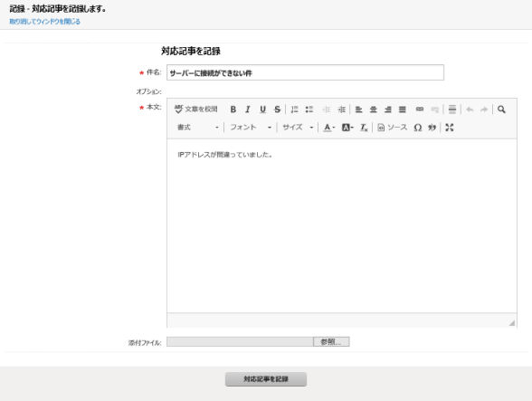Open the text color picker

click(x=328, y=128)
